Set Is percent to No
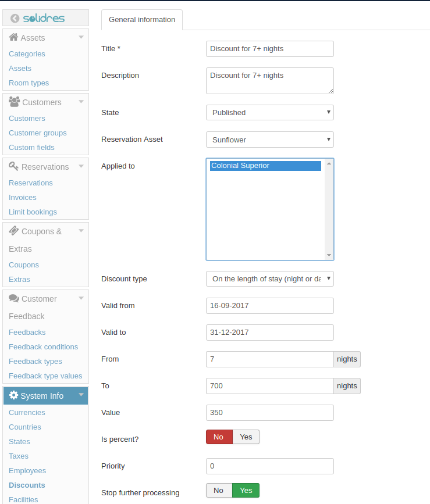Screen dimensions: 430x504 coord(219,437)
